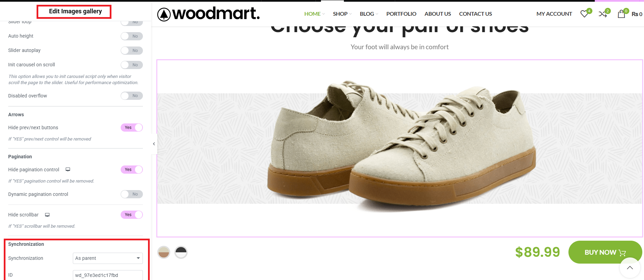The height and width of the screenshot is (280, 644).
Task: Select the beige shoe color swatch
Action: 164,252
